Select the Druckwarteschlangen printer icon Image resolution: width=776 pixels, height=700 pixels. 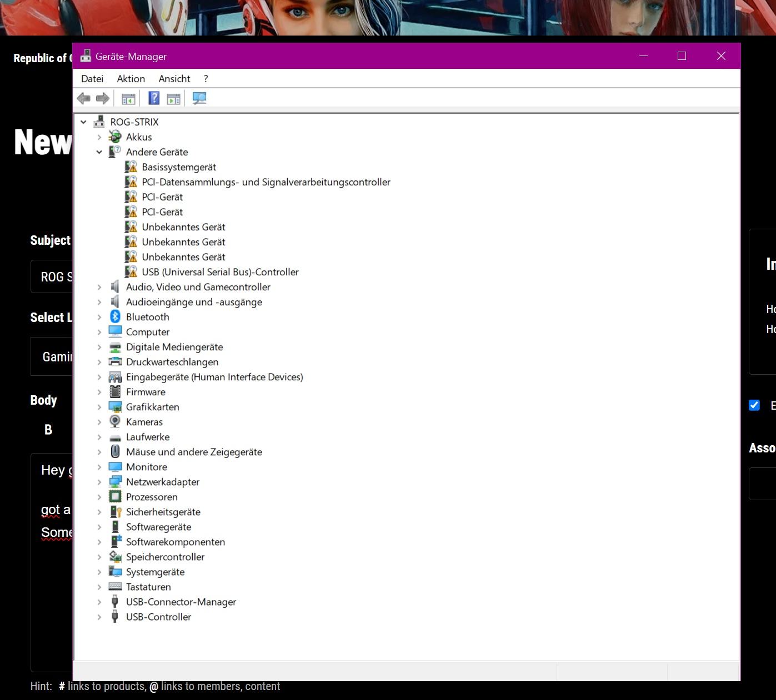tap(115, 361)
